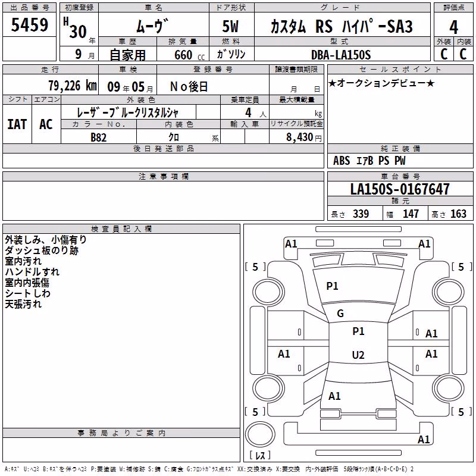The height and width of the screenshot is (476, 476).
Task: Click the interior color クロ
Action: click(174, 137)
